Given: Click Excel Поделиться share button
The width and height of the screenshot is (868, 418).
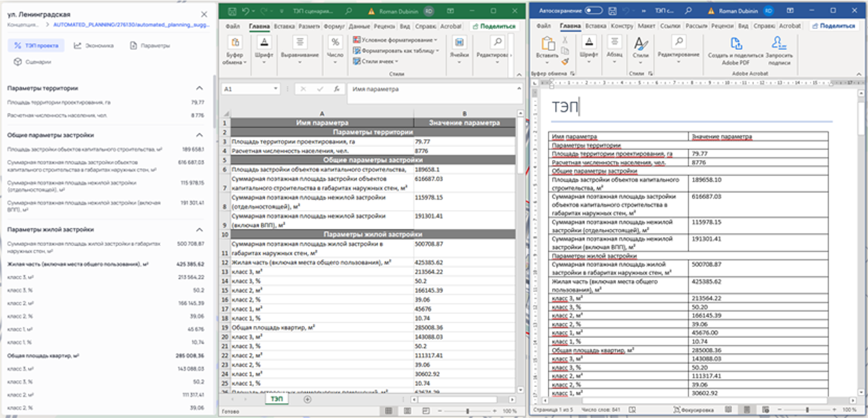Looking at the screenshot, I should 494,26.
